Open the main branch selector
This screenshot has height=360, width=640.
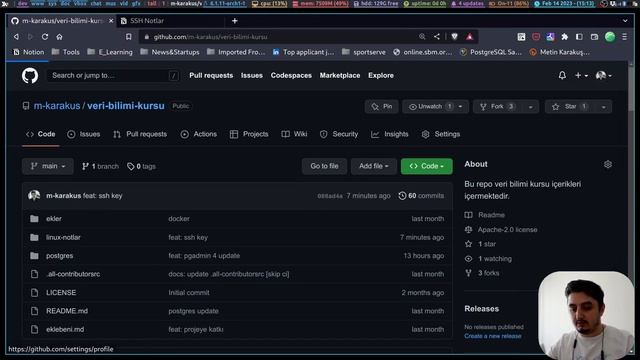(x=48, y=166)
